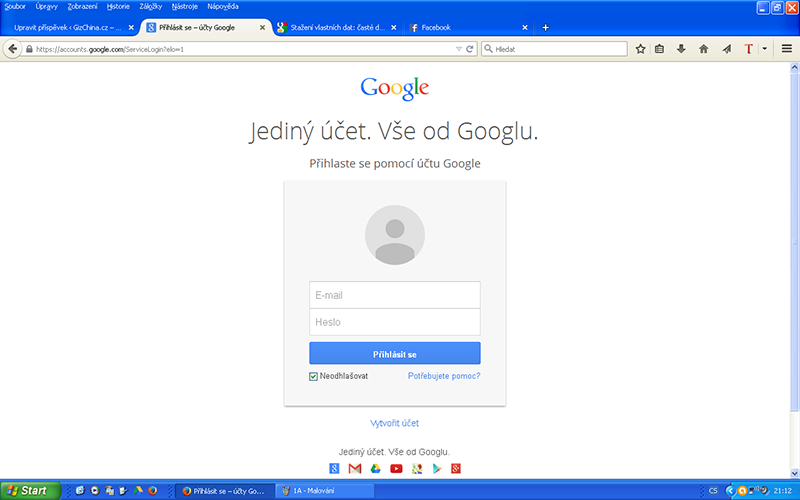Click the profile avatar placeholder
Viewport: 800px width, 500px height.
[x=394, y=235]
